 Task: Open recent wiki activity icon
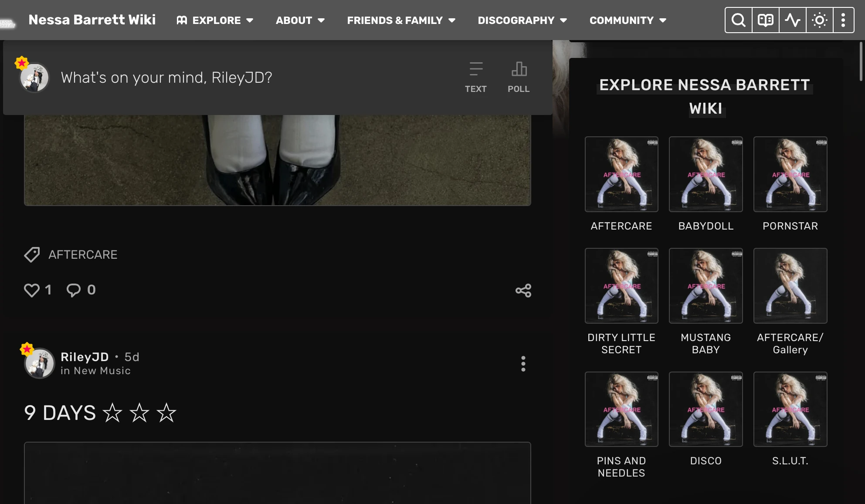click(792, 20)
